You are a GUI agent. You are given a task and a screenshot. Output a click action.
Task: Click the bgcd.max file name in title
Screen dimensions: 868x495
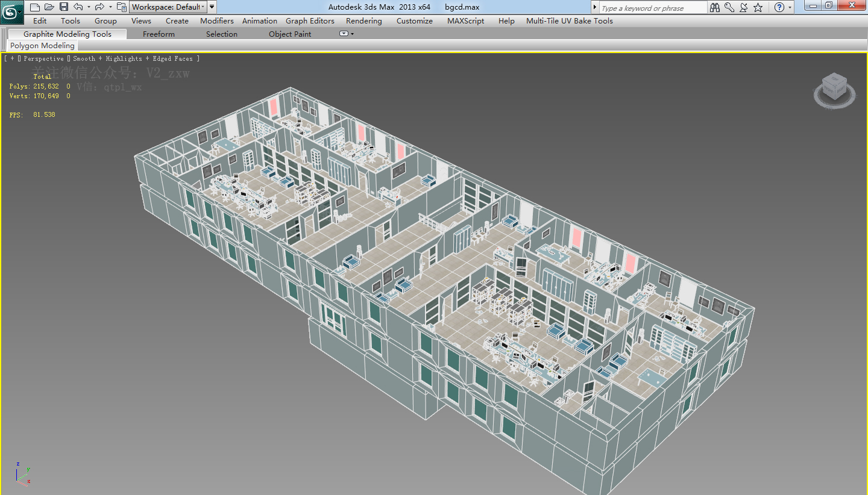(x=462, y=7)
